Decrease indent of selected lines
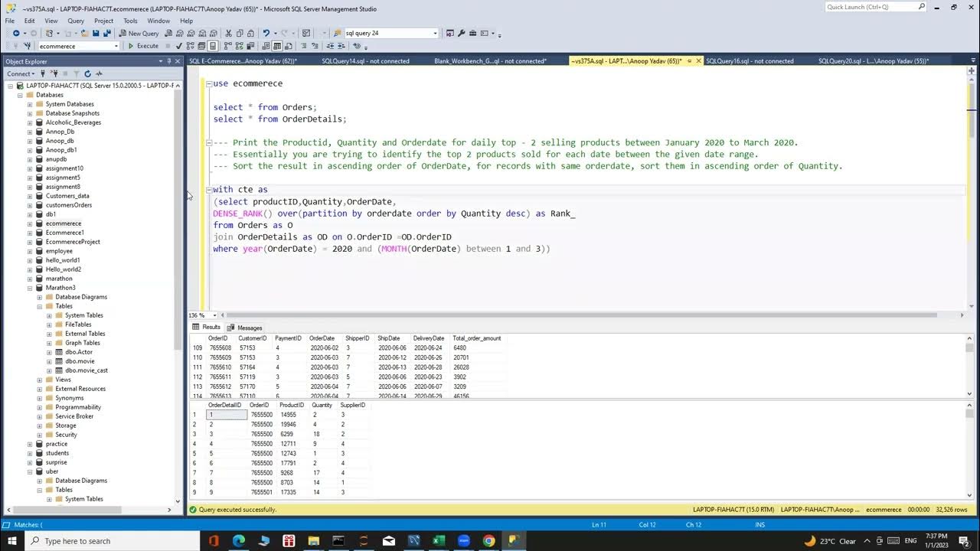 click(328, 46)
